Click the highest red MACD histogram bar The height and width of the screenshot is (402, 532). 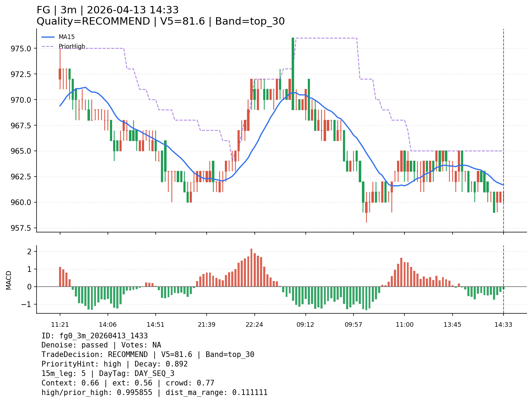click(x=251, y=267)
